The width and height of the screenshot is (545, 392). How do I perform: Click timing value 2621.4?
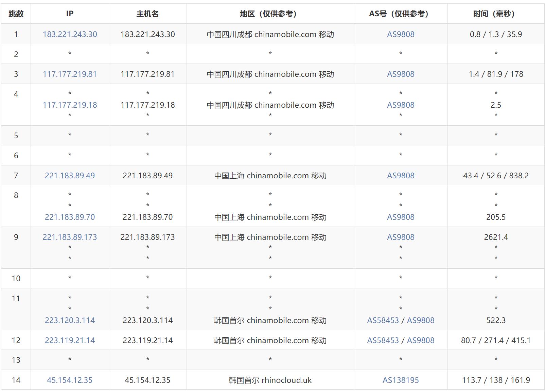(x=496, y=237)
